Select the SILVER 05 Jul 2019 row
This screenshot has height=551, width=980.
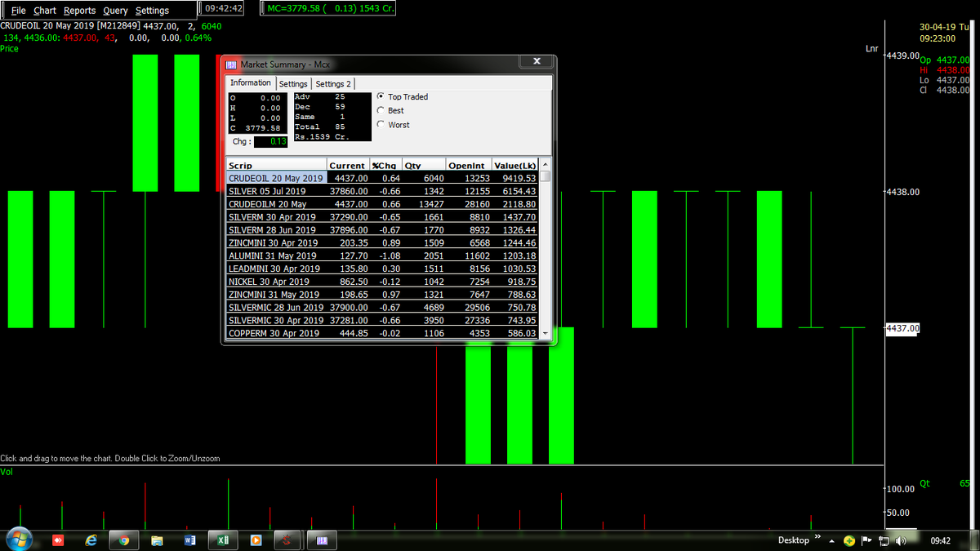point(382,190)
